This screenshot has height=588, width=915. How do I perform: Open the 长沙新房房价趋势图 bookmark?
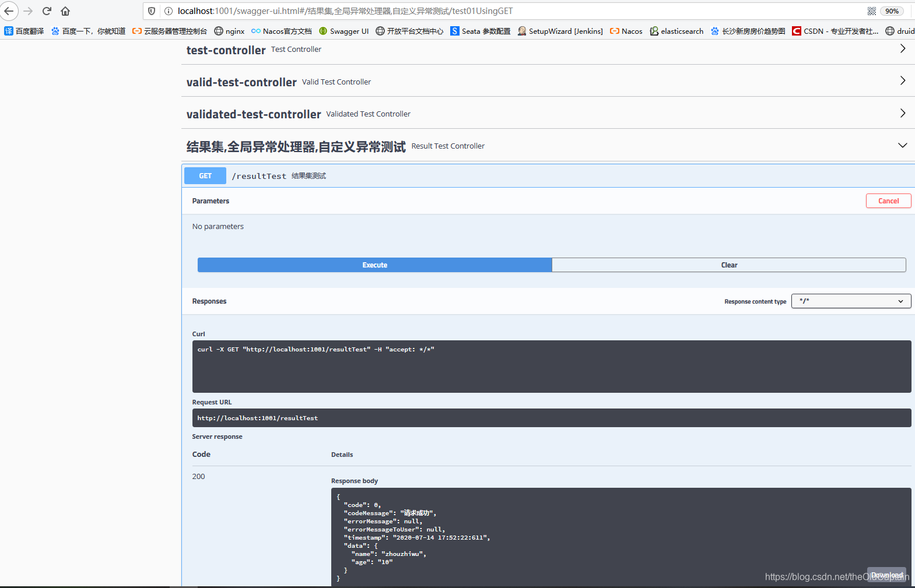[x=748, y=31]
